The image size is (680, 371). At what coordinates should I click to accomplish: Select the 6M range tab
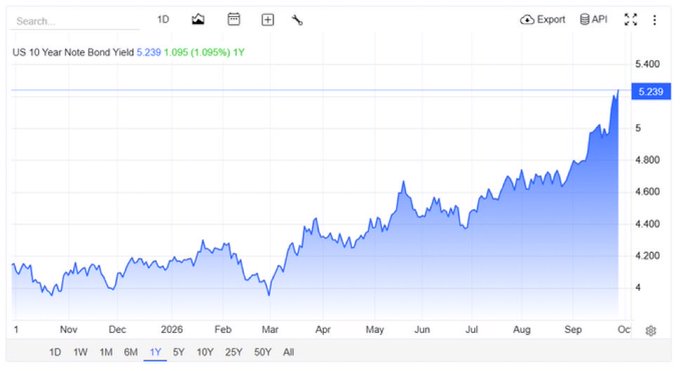(131, 352)
